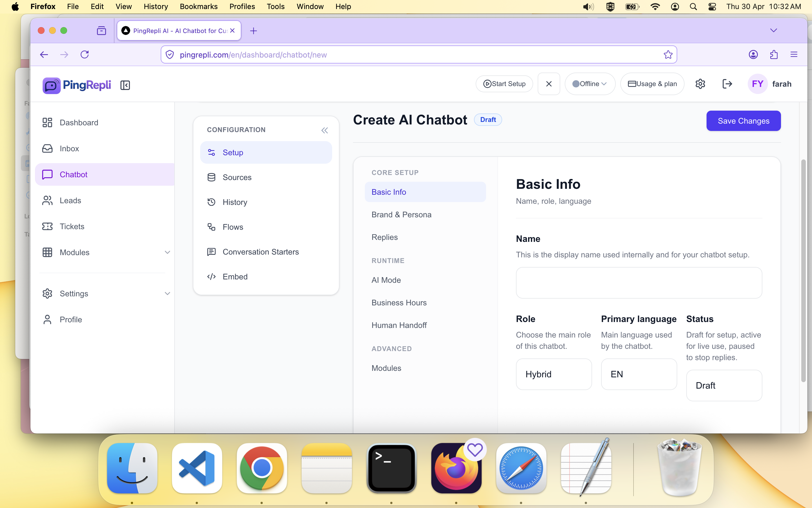Open Usage & plan
812x508 pixels.
(x=652, y=84)
